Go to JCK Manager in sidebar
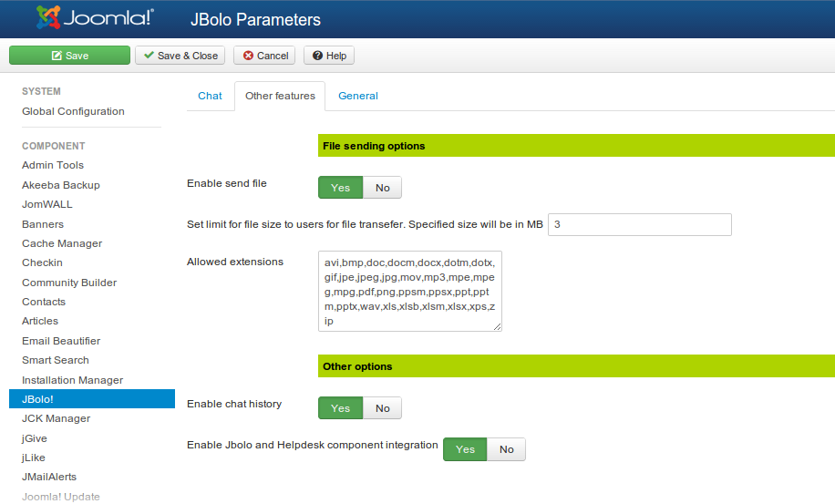 56,418
